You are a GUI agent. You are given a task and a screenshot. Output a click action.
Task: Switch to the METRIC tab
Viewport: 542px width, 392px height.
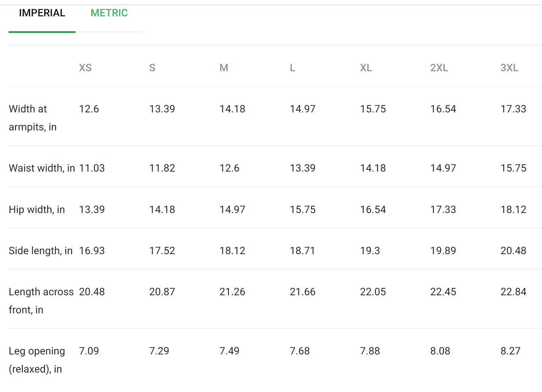[109, 13]
